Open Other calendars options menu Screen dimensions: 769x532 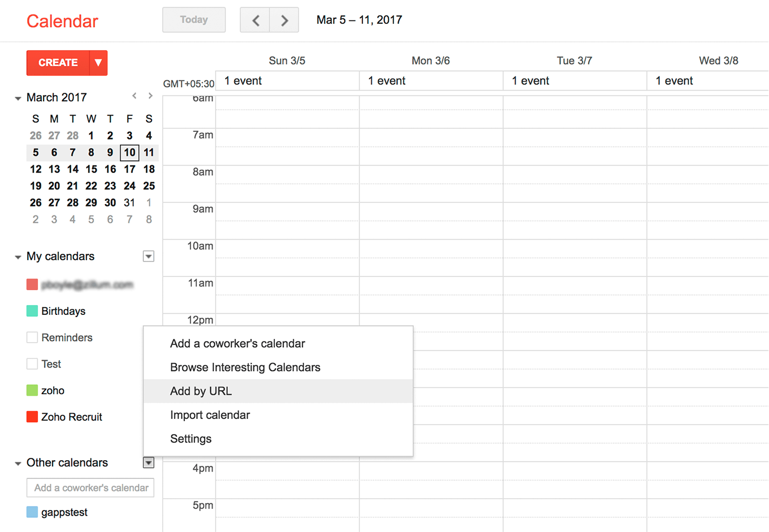click(x=148, y=463)
